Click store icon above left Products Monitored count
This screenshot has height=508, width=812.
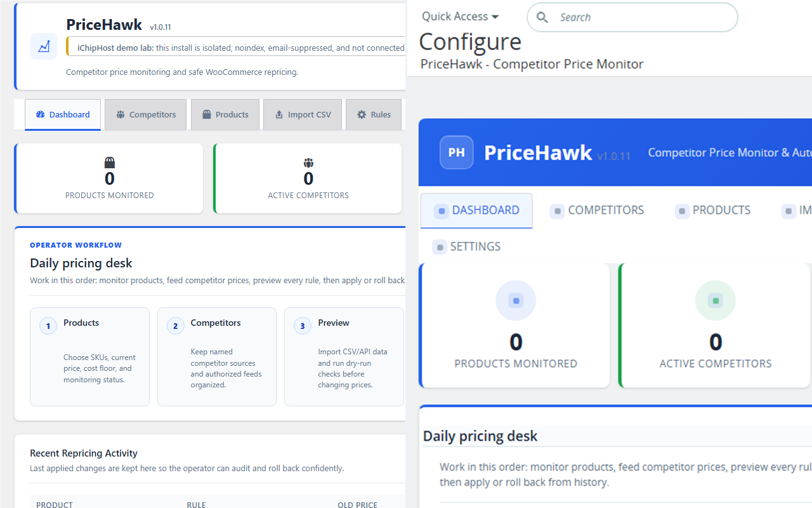click(110, 163)
